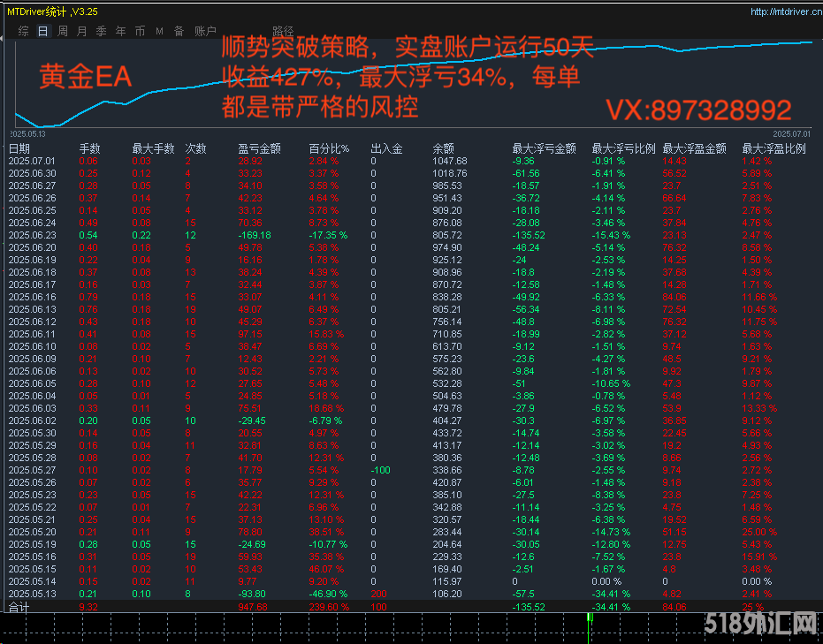Click the 15.83 % percentage cell

click(x=326, y=334)
